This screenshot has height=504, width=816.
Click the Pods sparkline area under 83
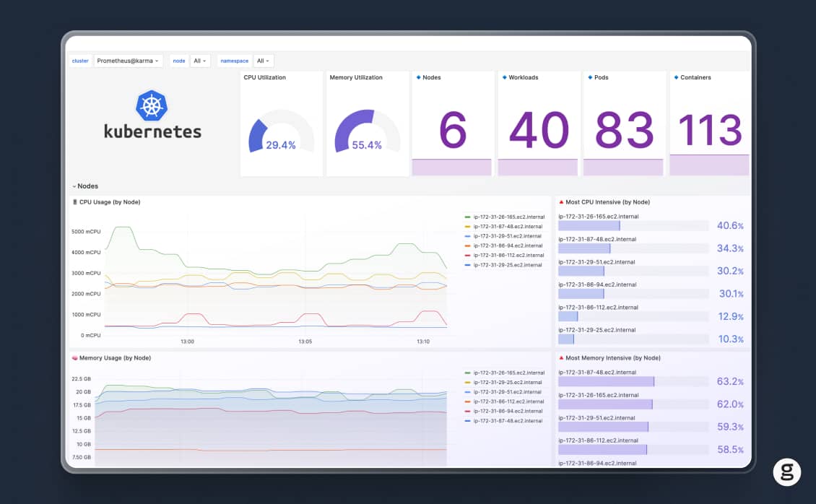pyautogui.click(x=623, y=167)
